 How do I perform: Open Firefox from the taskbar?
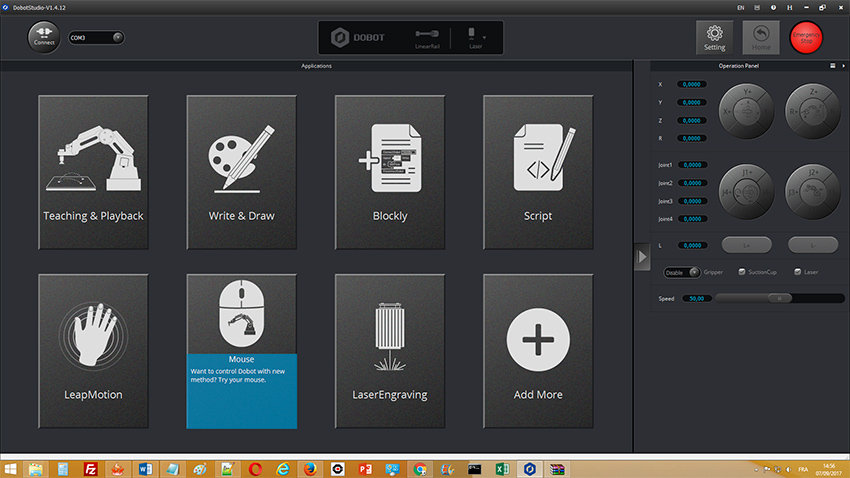[310, 469]
